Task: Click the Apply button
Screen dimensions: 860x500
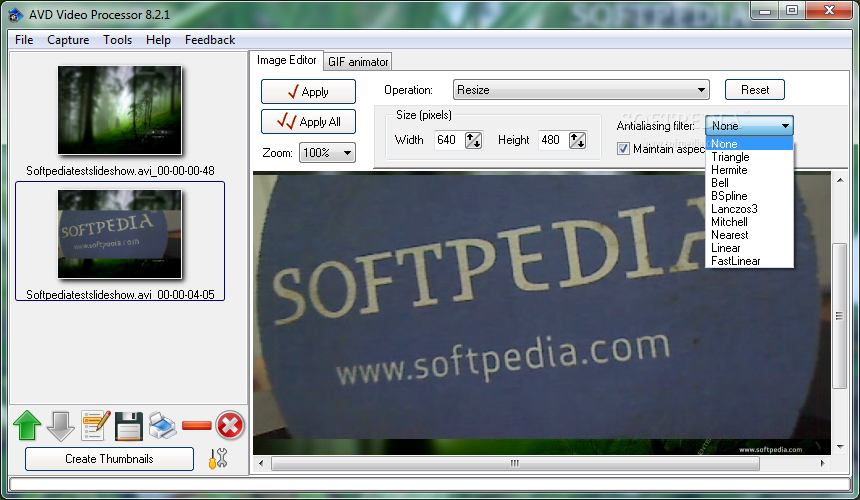Action: click(308, 92)
